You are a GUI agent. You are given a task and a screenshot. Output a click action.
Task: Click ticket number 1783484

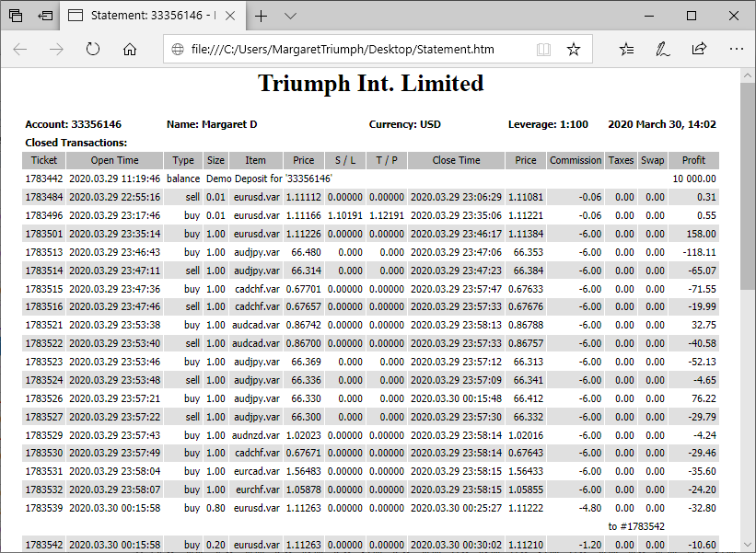[44, 197]
